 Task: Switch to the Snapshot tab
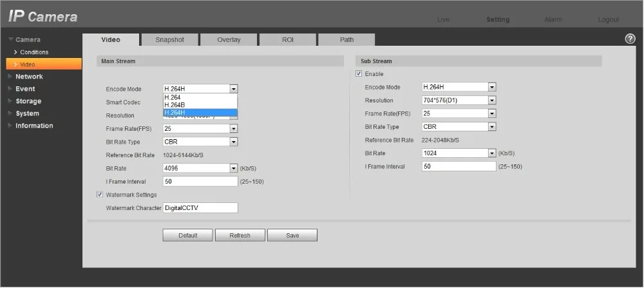169,40
